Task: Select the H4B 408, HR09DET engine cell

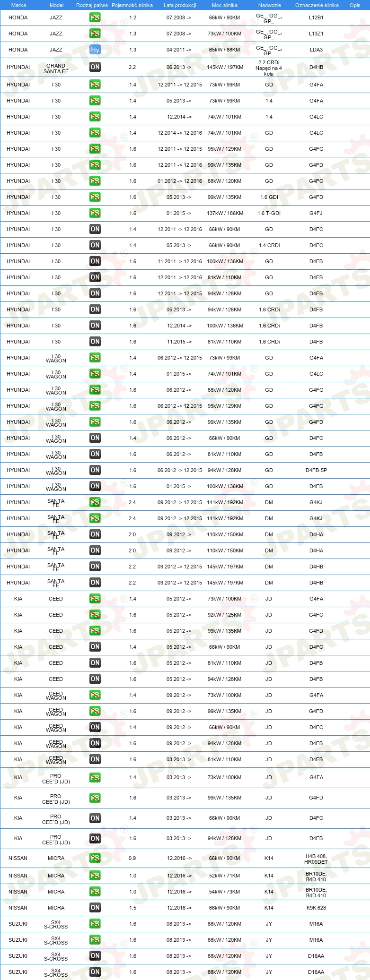Action: click(316, 859)
